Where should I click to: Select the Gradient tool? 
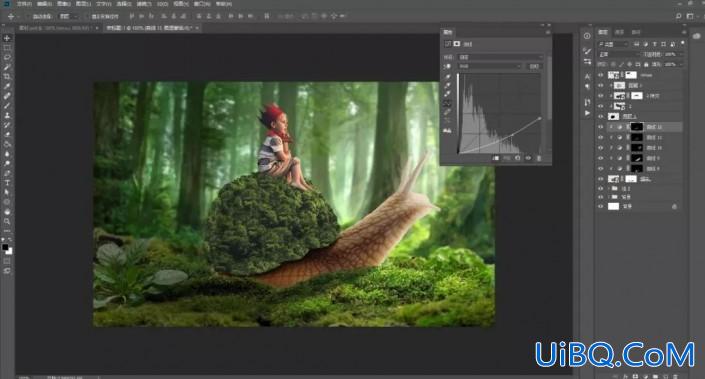(7, 144)
